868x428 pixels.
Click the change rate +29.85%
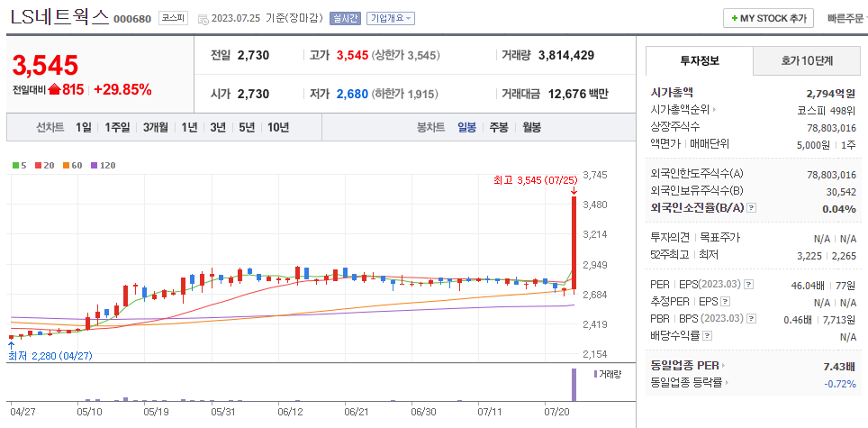(122, 90)
